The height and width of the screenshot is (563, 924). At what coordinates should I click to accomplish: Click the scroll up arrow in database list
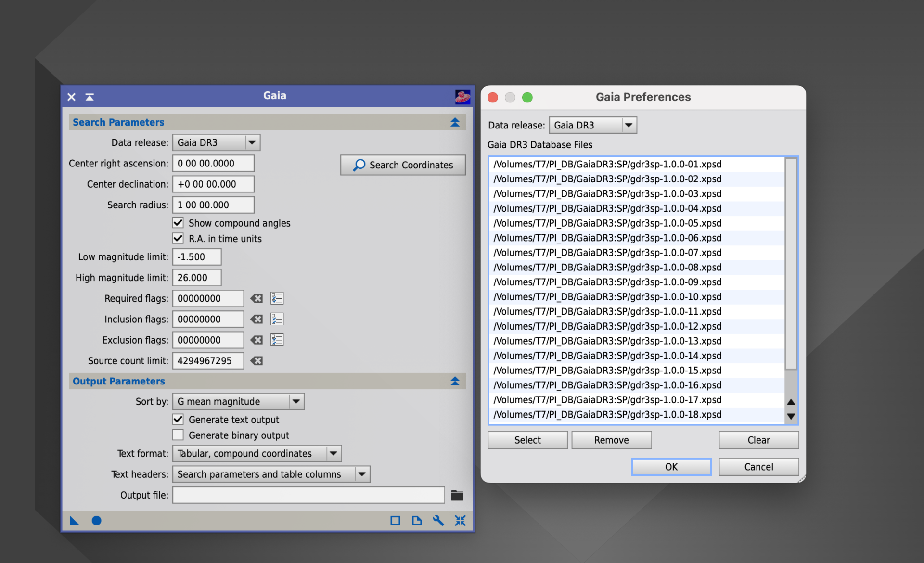click(791, 402)
